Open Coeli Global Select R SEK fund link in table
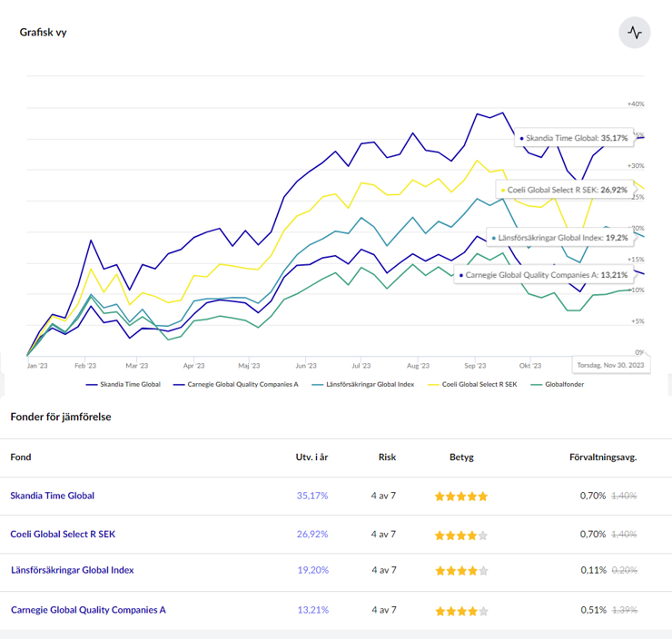 [x=63, y=534]
